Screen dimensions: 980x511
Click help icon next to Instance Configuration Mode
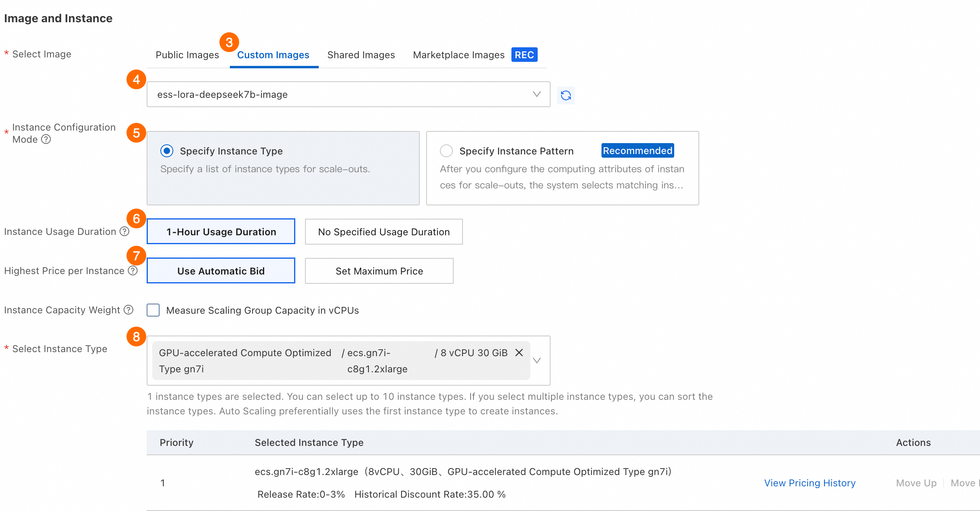click(46, 139)
